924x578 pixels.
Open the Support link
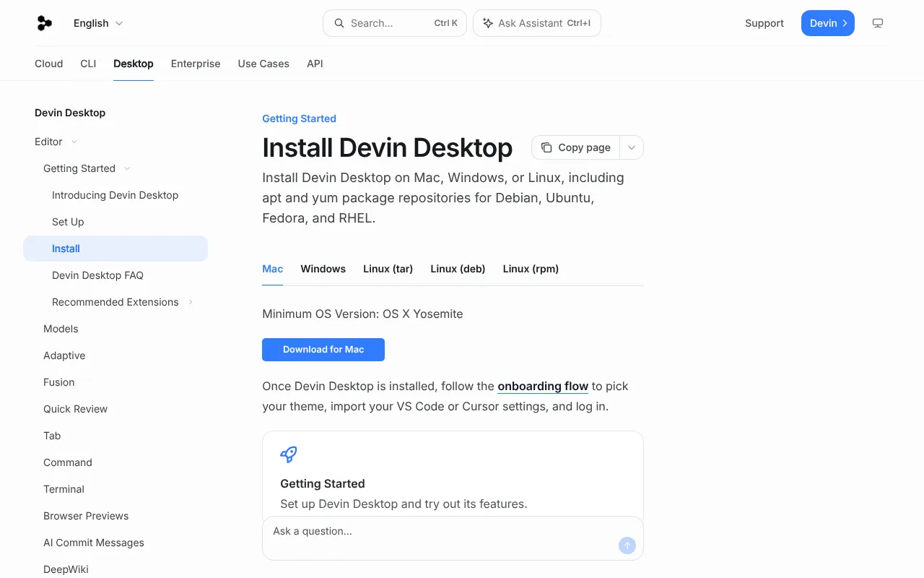764,23
